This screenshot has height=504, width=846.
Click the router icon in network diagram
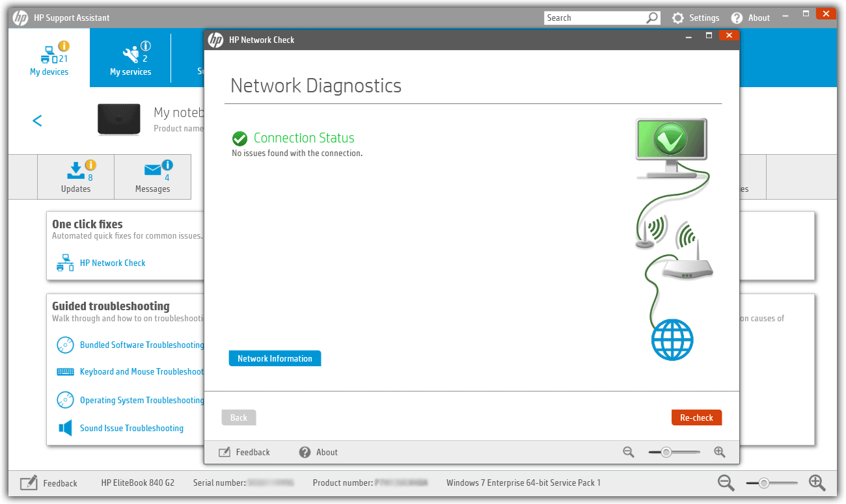tap(687, 260)
